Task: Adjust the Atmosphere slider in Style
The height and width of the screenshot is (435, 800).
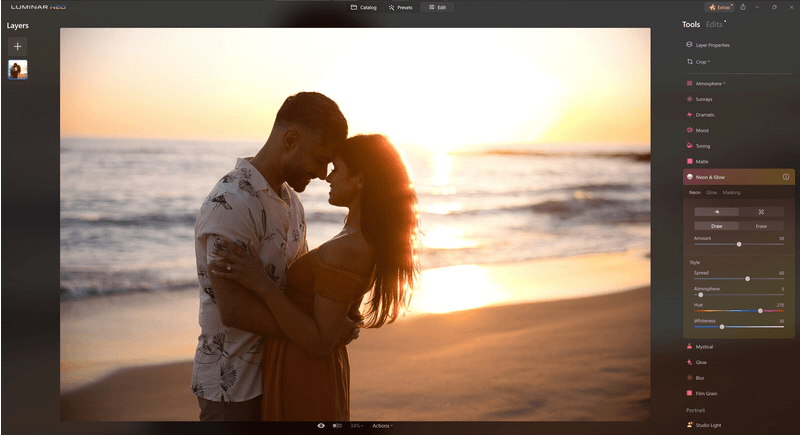Action: coord(739,295)
